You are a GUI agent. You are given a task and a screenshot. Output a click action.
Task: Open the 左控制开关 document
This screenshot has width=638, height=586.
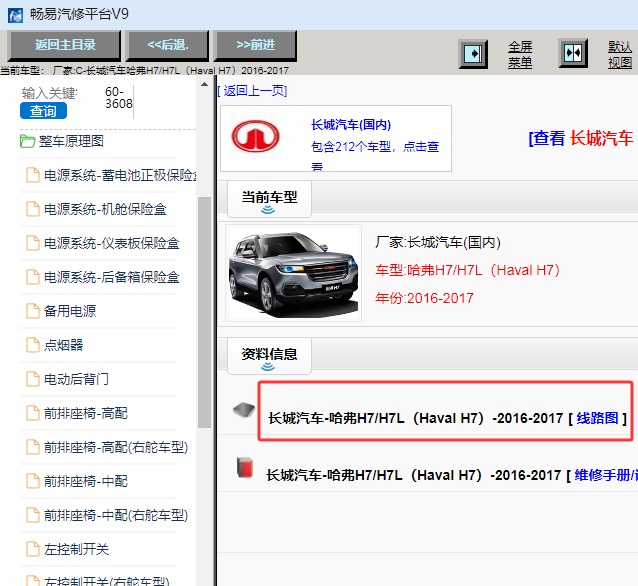click(x=68, y=549)
